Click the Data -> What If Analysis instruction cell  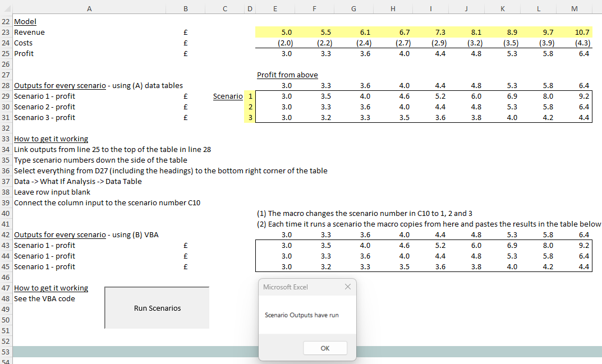pos(77,182)
